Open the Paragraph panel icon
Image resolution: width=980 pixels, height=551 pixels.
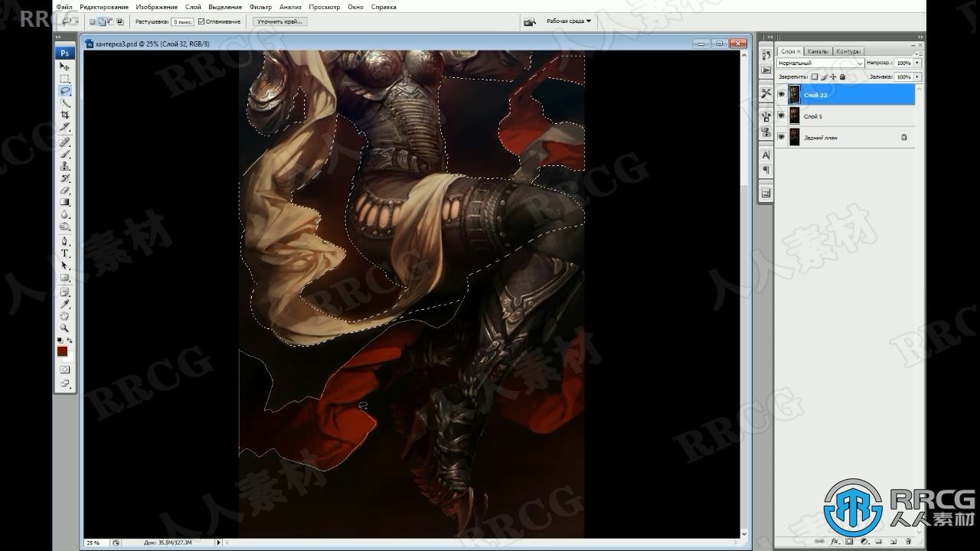pyautogui.click(x=766, y=170)
